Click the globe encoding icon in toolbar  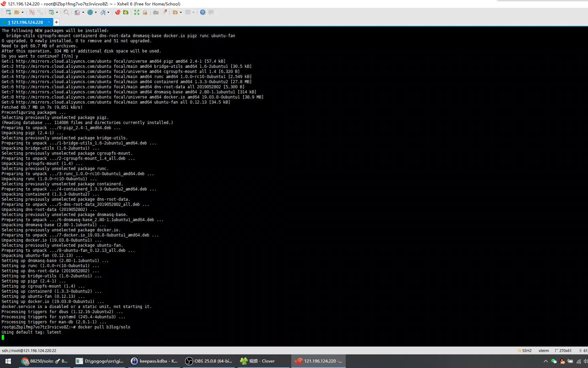pos(90,13)
